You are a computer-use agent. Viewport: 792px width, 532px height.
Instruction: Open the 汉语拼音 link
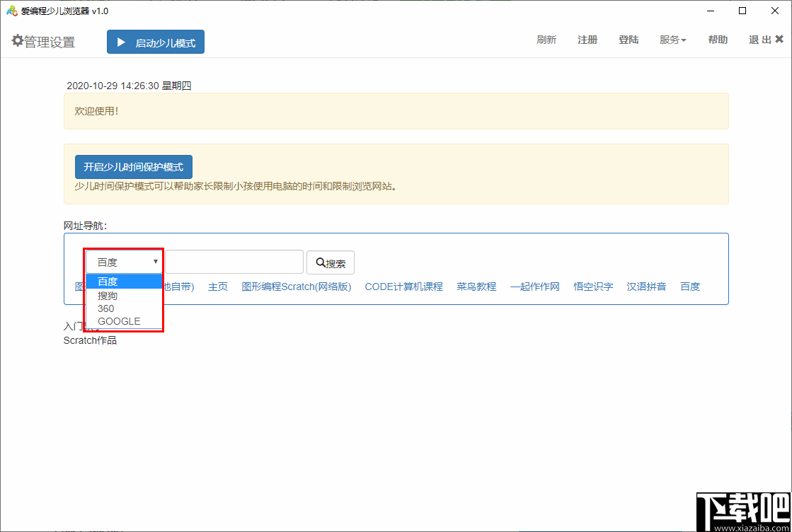(x=646, y=287)
